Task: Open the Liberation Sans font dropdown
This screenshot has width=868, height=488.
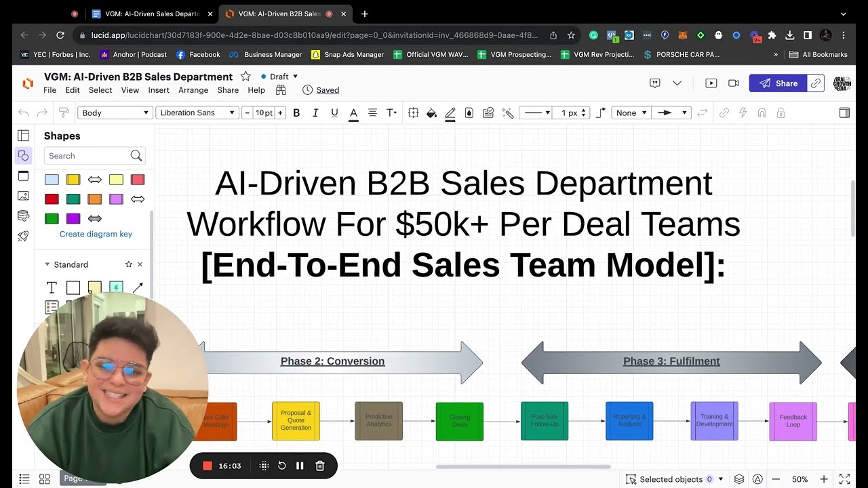Action: (x=197, y=113)
